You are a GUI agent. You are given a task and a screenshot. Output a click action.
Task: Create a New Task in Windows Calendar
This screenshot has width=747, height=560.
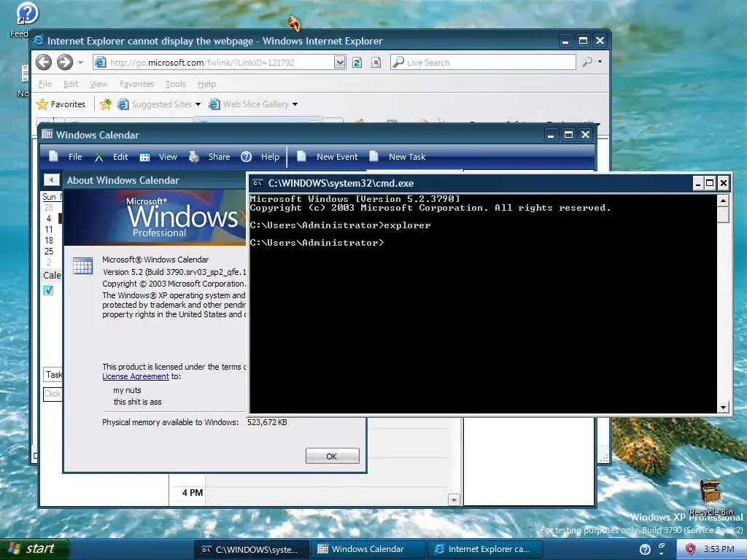(398, 157)
